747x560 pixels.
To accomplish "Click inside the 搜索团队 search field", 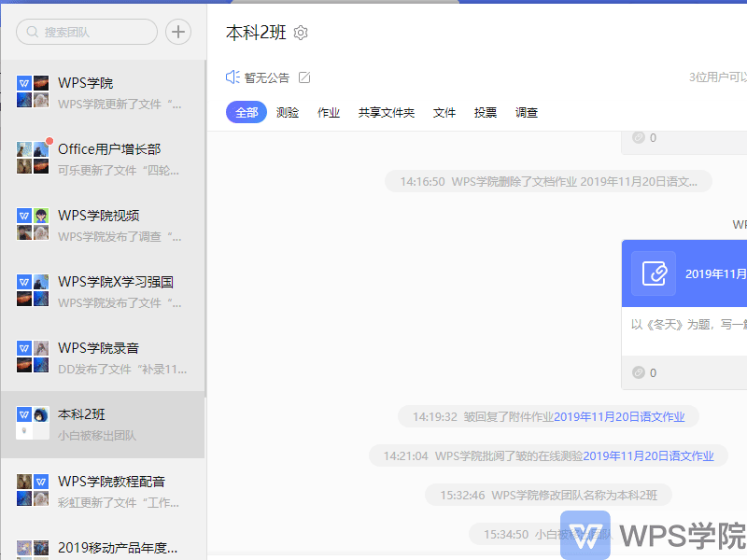I will pos(84,32).
